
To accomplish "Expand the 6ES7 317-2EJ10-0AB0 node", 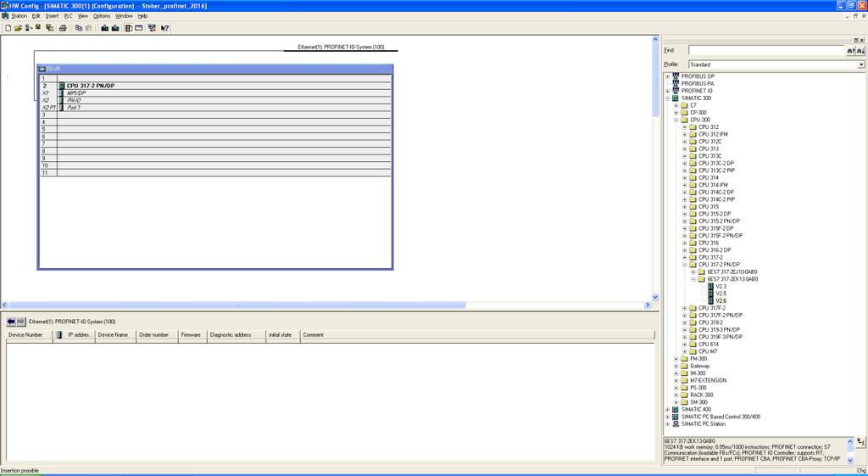I will tap(693, 272).
